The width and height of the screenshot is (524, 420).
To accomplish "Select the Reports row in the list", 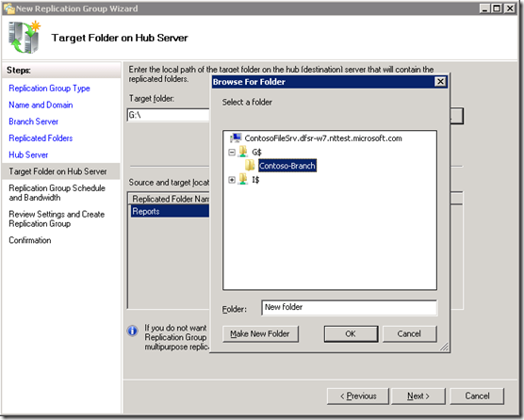I will [x=170, y=211].
